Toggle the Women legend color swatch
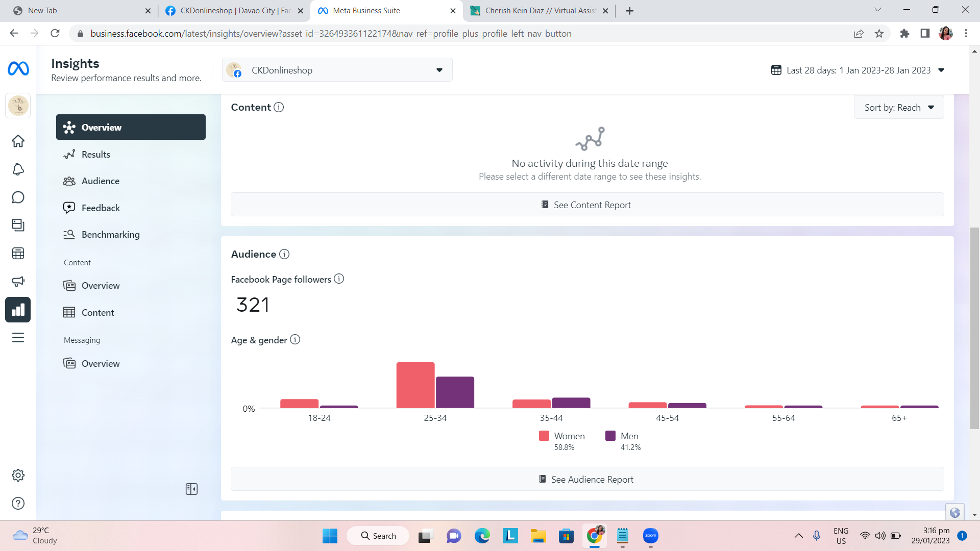This screenshot has width=980, height=551. (544, 436)
